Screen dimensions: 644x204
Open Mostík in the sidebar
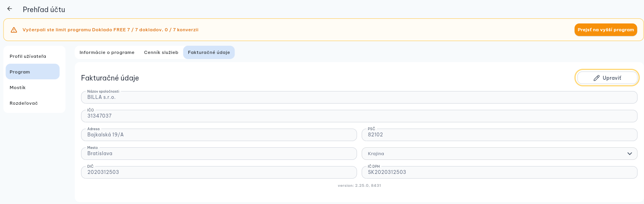pos(33,88)
